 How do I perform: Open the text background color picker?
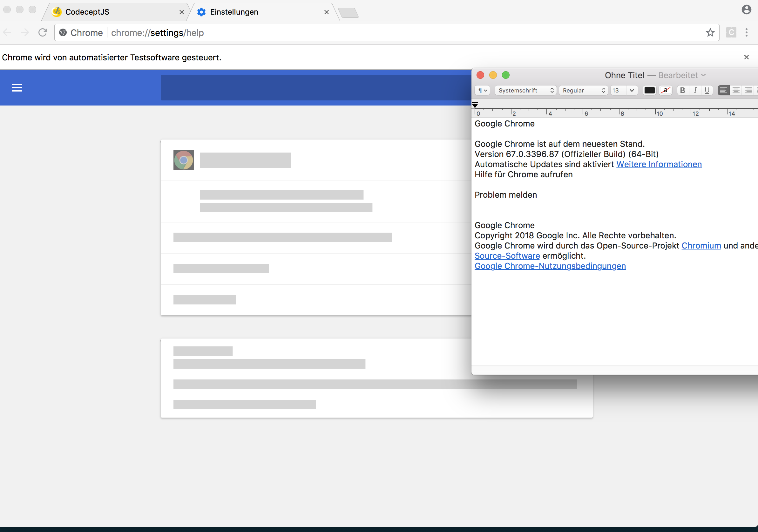pos(665,90)
